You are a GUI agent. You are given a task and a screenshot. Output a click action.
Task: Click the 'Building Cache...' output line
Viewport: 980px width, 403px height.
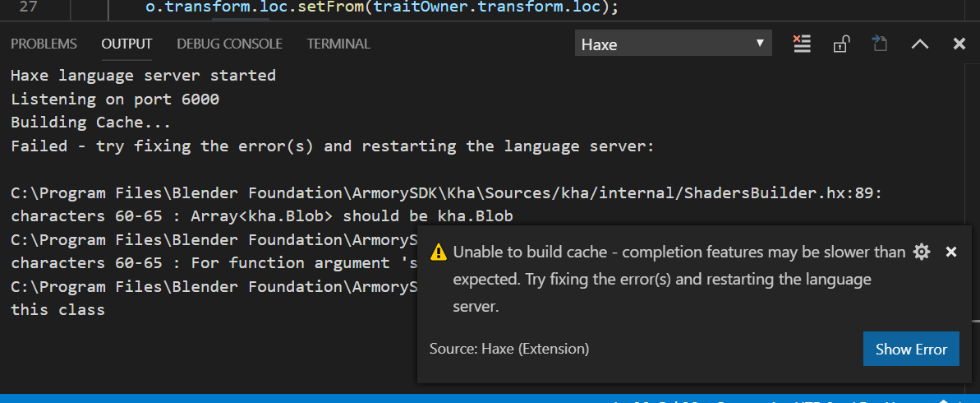90,123
